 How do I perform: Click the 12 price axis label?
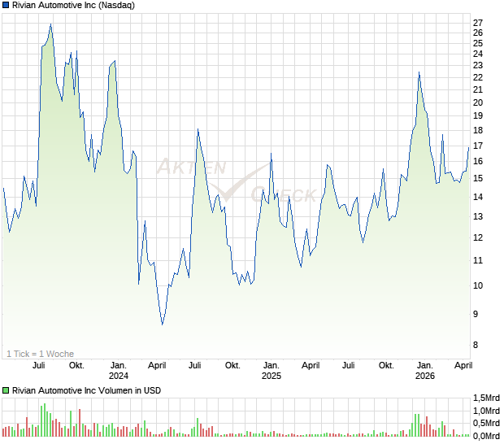click(478, 237)
